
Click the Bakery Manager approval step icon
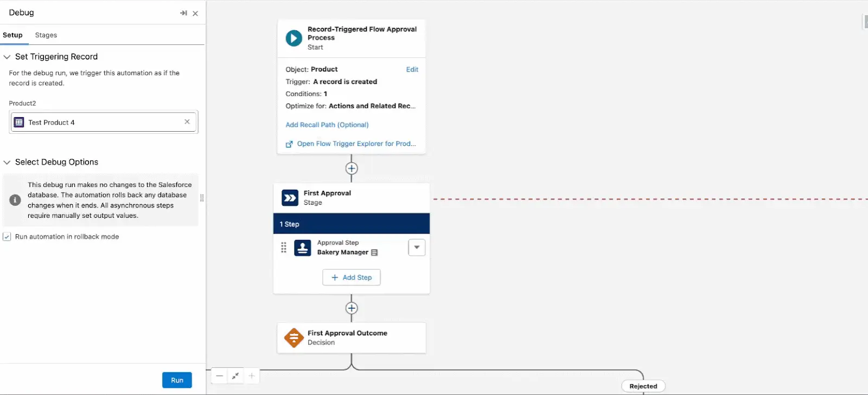coord(302,248)
